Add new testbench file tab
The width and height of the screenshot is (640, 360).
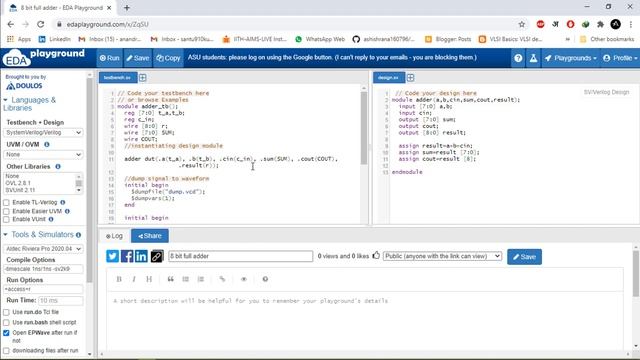(142, 78)
